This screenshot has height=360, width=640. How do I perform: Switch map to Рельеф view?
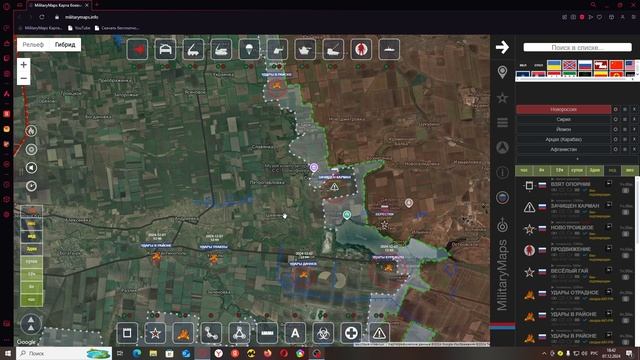click(33, 44)
